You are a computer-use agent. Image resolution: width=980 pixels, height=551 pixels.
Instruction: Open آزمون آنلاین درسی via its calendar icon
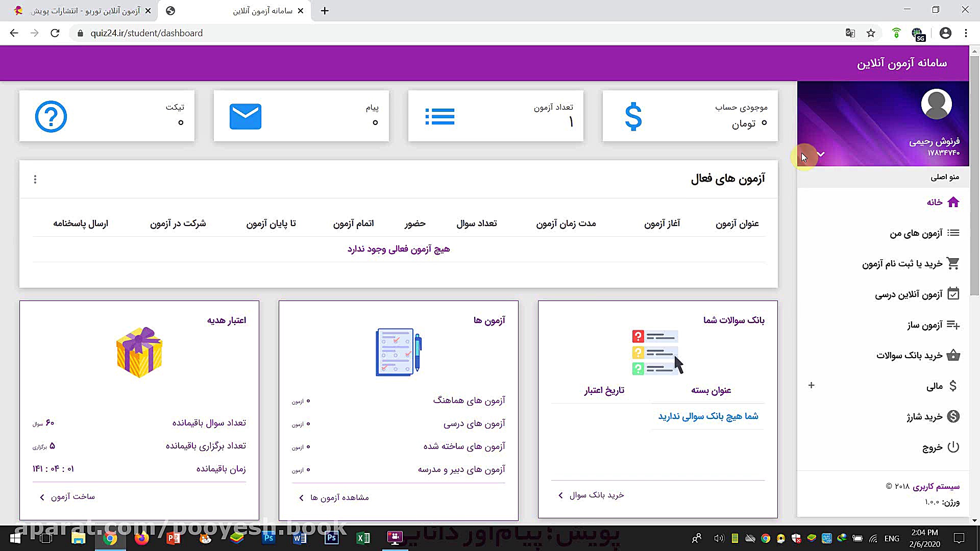[953, 294]
